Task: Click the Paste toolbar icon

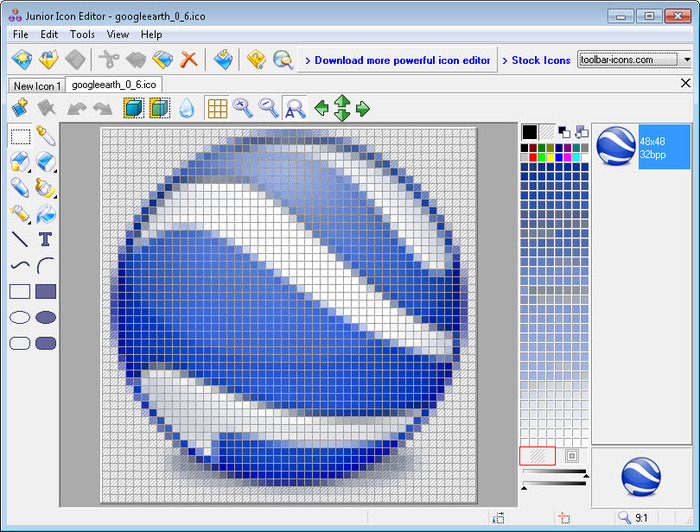Action: click(x=162, y=59)
